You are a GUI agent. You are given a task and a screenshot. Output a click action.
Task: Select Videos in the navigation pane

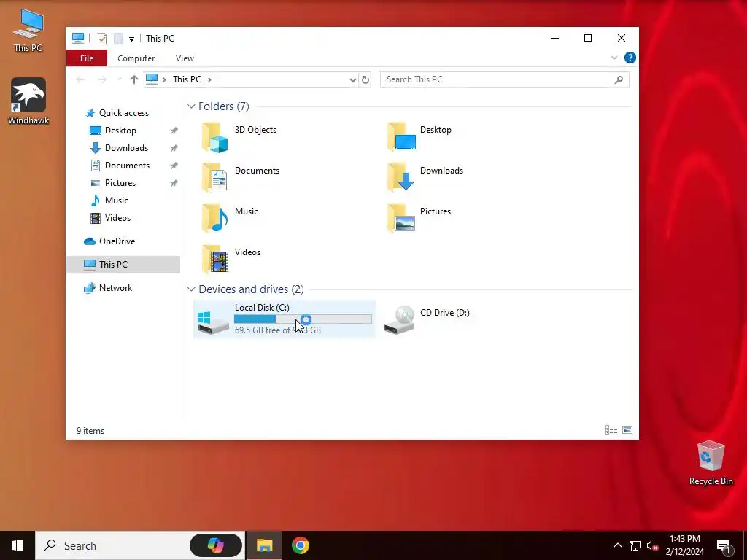click(117, 218)
